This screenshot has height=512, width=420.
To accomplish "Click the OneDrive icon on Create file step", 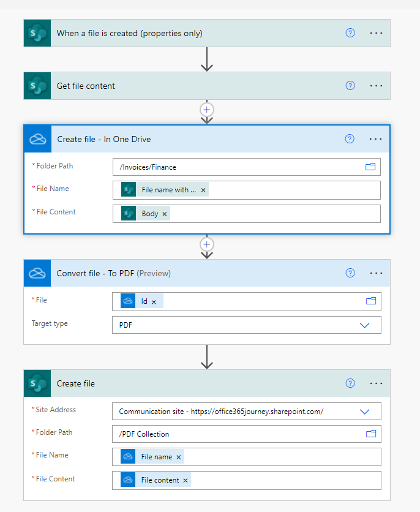I will pyautogui.click(x=38, y=139).
